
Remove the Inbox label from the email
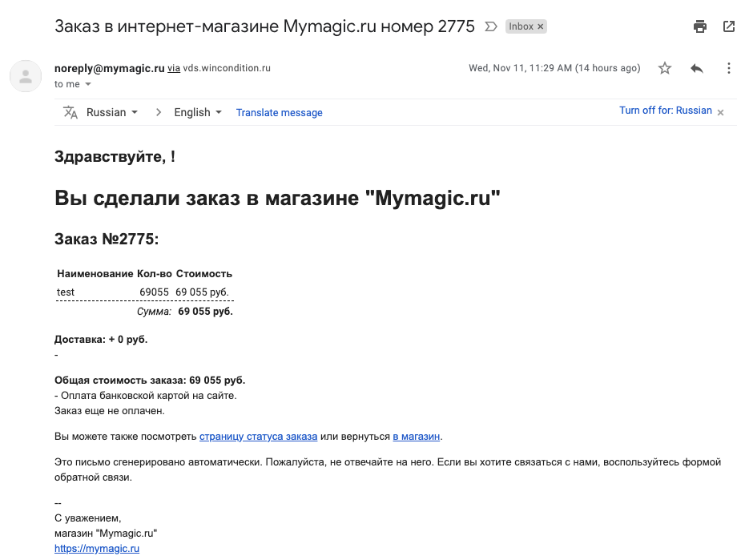click(x=540, y=26)
